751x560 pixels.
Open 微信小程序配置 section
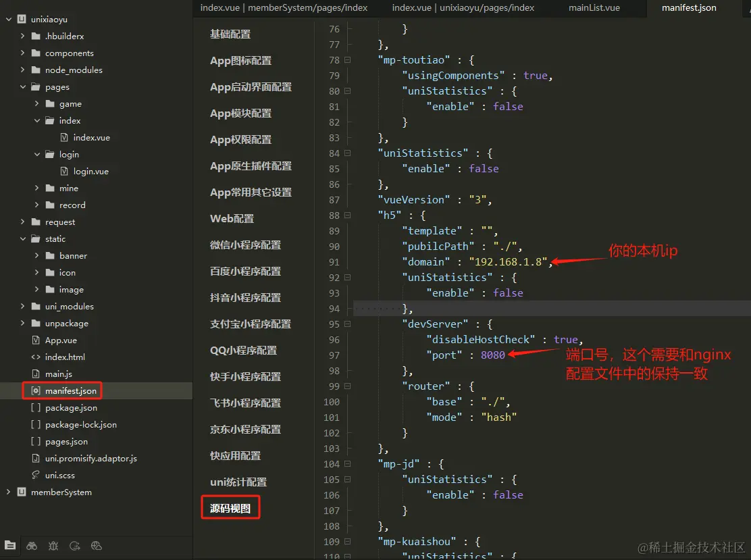[x=246, y=245]
